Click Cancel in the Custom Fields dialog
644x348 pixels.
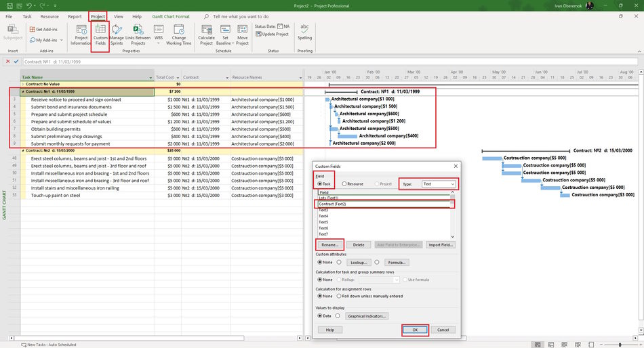[443, 330]
